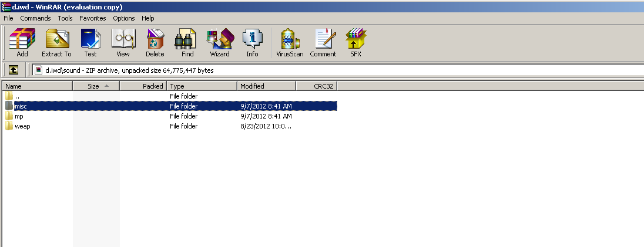This screenshot has width=644, height=247.
Task: Select the weap folder
Action: click(x=22, y=126)
